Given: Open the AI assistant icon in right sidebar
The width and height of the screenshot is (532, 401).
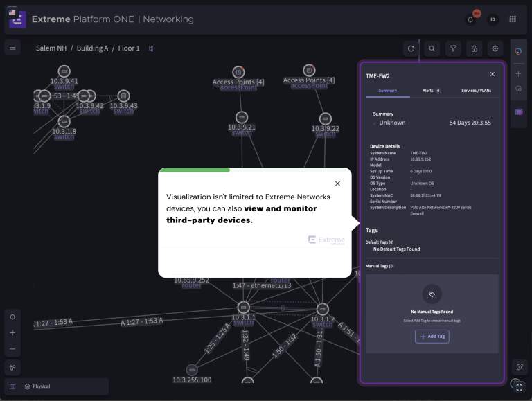Looking at the screenshot, I should coord(518,51).
